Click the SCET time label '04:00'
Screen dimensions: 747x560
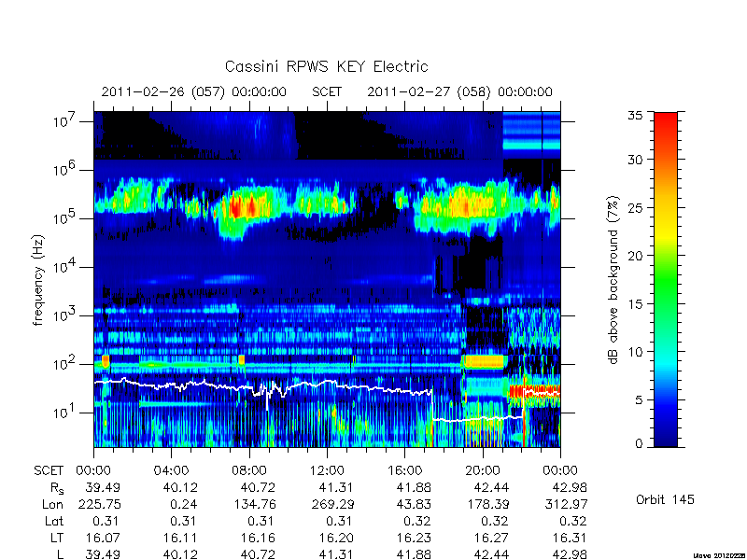coord(171,470)
